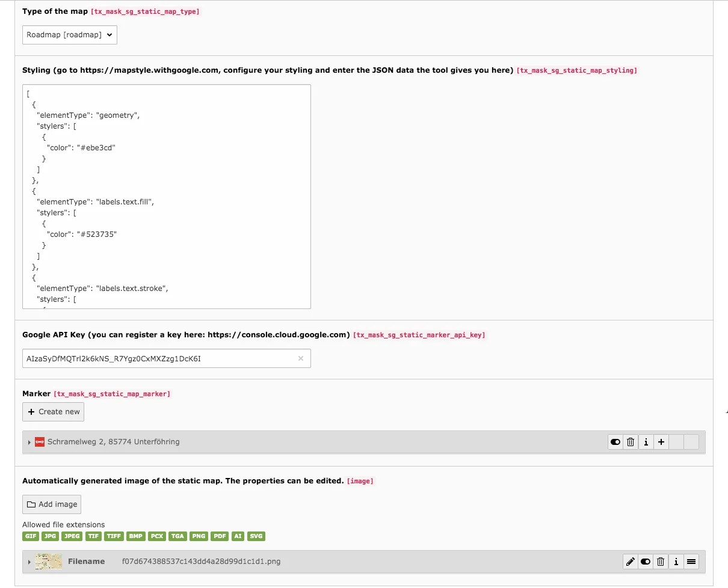Viewport: 728px width, 588px height.
Task: Toggle visibility of the static map image
Action: pos(645,562)
